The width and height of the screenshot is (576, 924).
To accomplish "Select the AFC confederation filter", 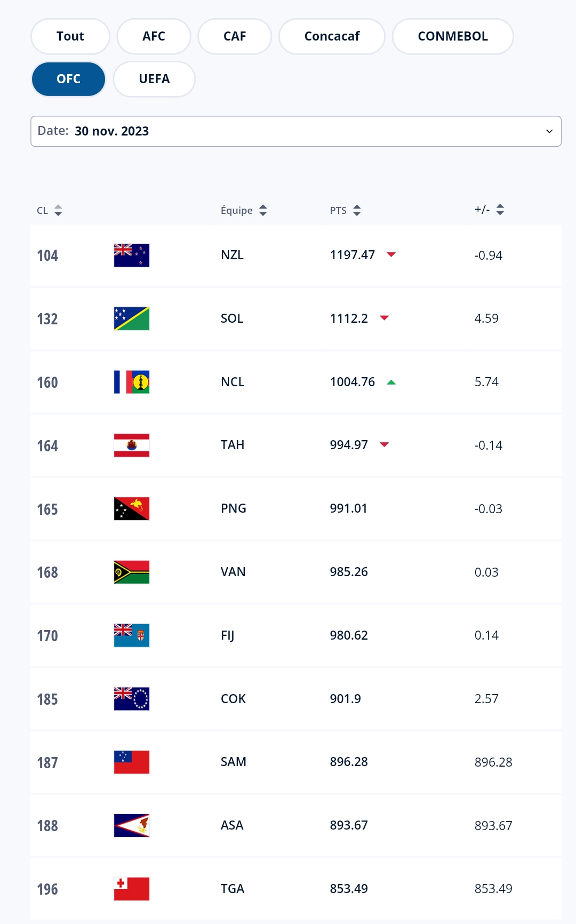I will (154, 36).
